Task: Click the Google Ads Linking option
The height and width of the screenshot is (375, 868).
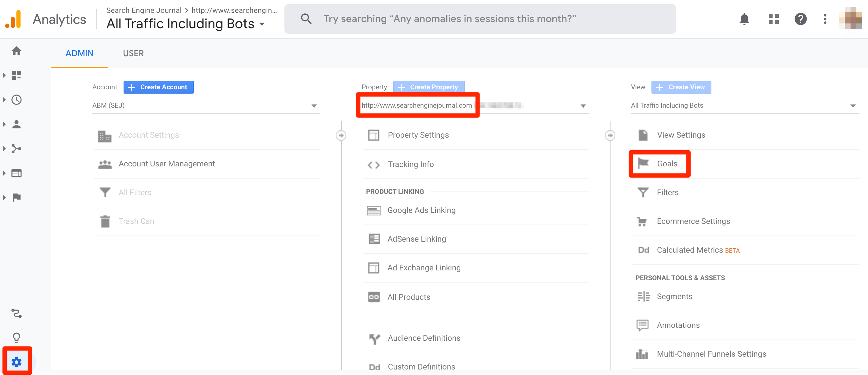Action: [421, 210]
